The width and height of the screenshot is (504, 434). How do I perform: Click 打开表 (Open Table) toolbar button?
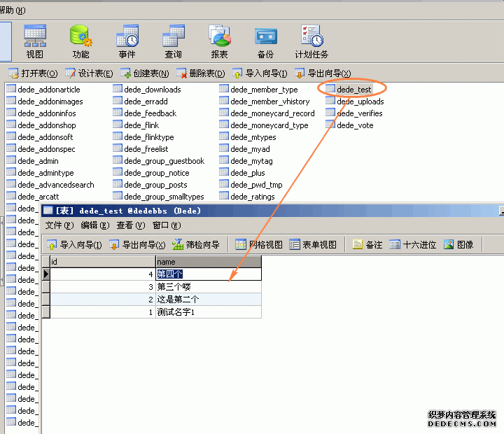coord(33,73)
